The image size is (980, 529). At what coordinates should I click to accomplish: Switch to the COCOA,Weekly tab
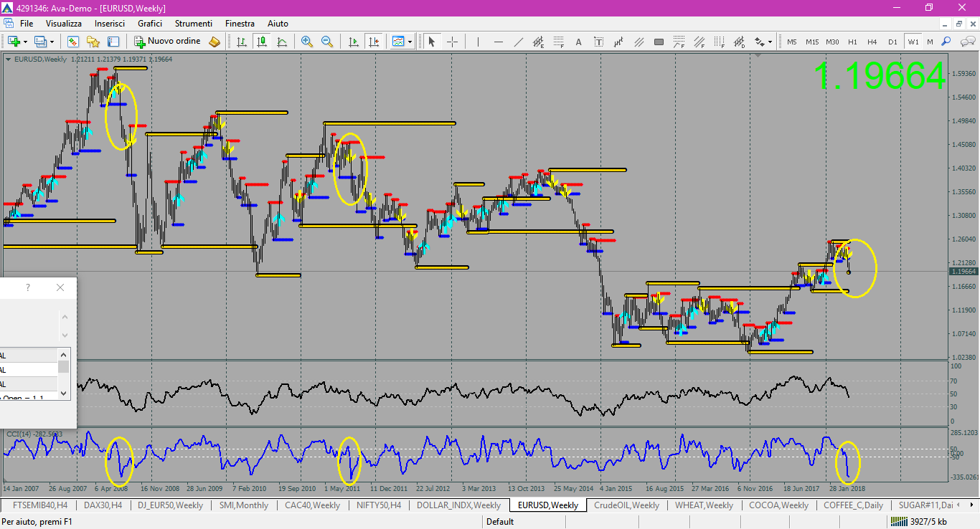(x=779, y=505)
